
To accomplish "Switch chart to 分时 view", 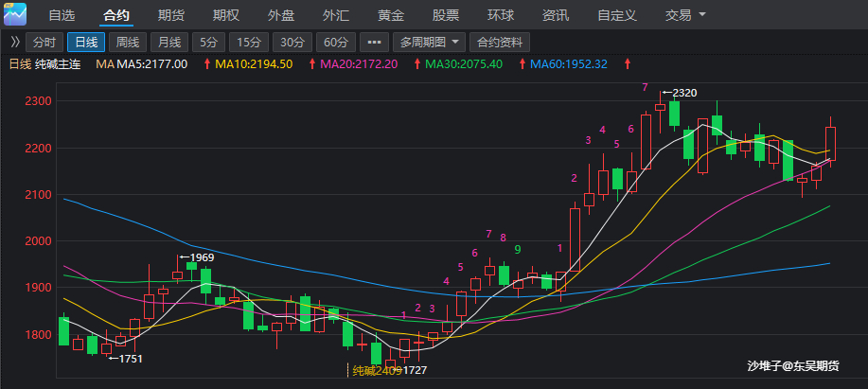I will [44, 42].
